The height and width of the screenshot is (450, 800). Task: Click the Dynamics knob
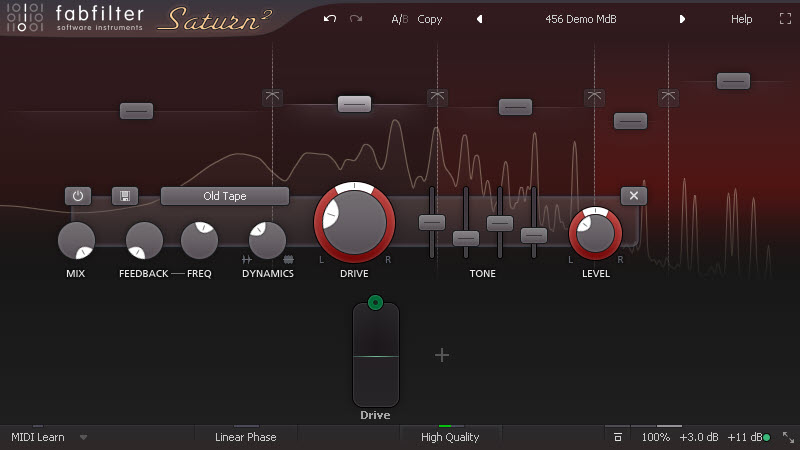click(x=267, y=240)
